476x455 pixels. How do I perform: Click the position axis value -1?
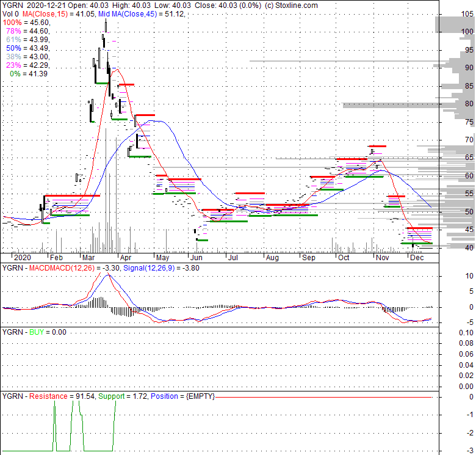click(470, 415)
